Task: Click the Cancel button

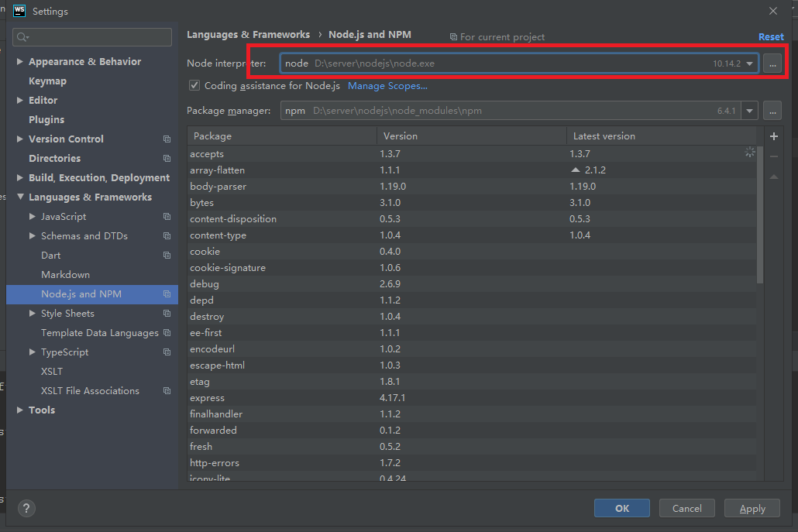Action: (687, 508)
